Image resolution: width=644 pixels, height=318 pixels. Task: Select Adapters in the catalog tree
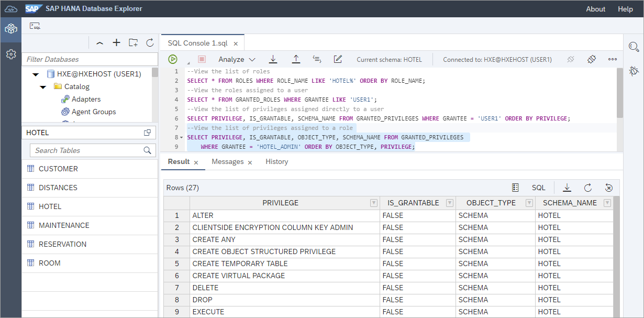pos(86,100)
